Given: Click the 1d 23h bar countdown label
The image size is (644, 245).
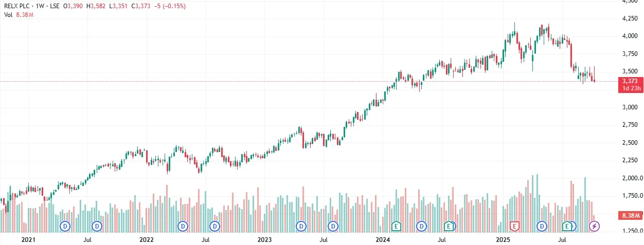Looking at the screenshot, I should [630, 88].
